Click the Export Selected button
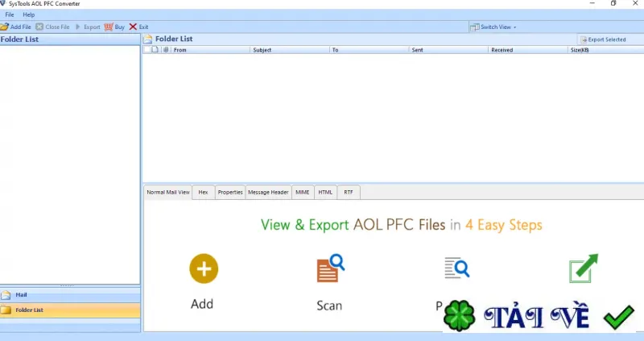 point(603,40)
